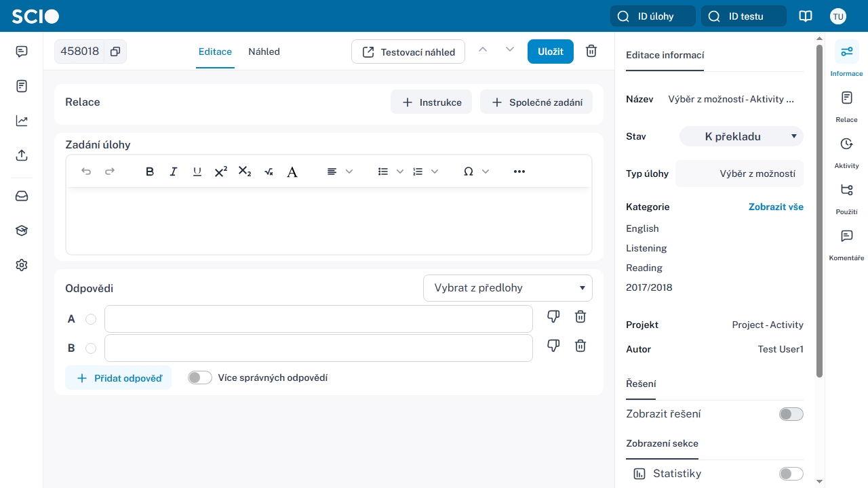Select the Editace informací tab
This screenshot has width=868, height=488.
click(665, 56)
